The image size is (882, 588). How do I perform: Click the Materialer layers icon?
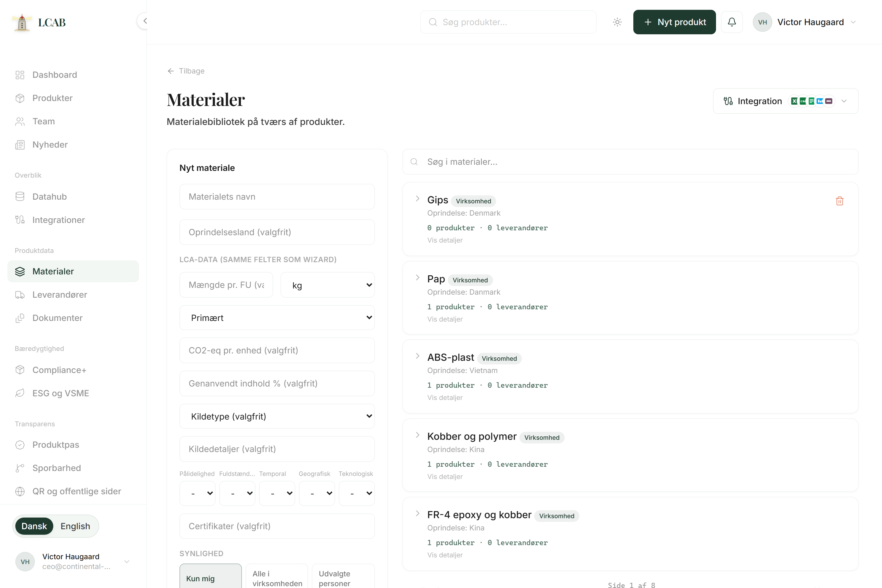click(20, 272)
